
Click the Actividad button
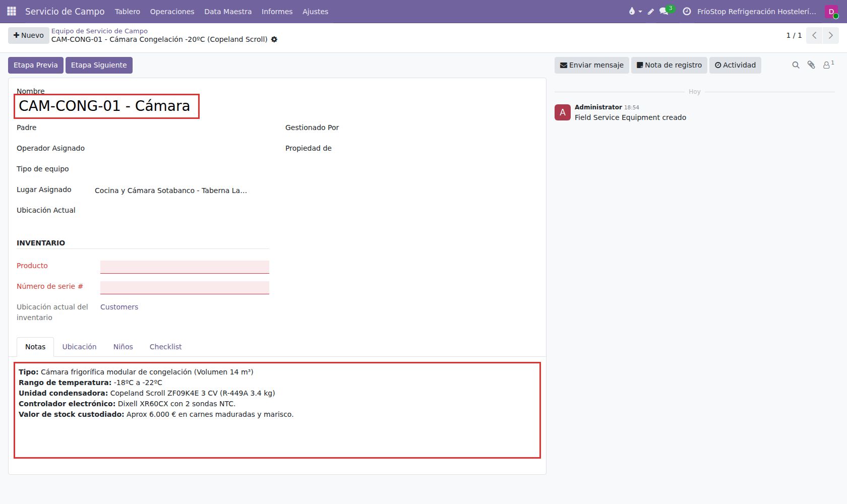pos(735,65)
